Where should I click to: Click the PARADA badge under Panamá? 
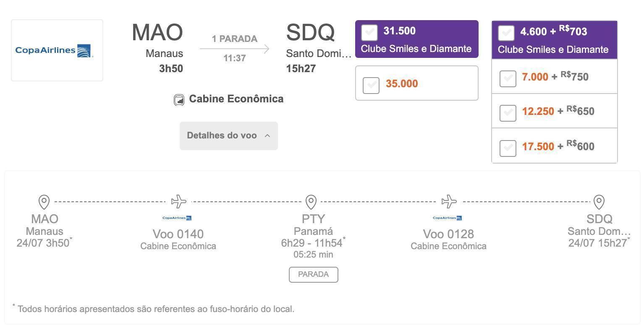314,274
